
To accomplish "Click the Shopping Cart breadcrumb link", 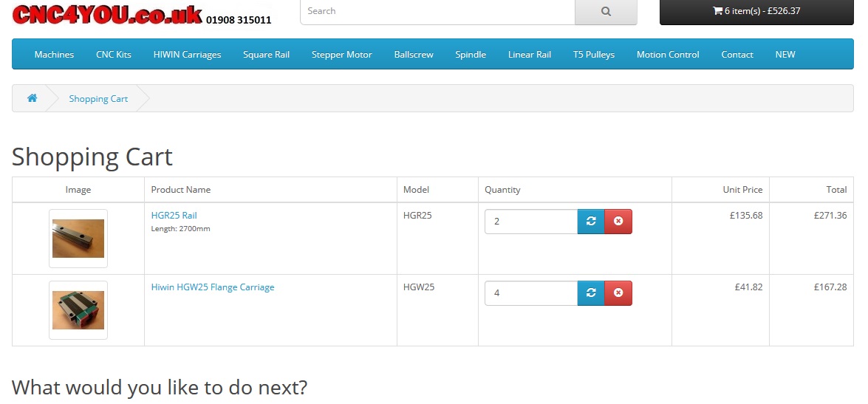I will [x=98, y=99].
